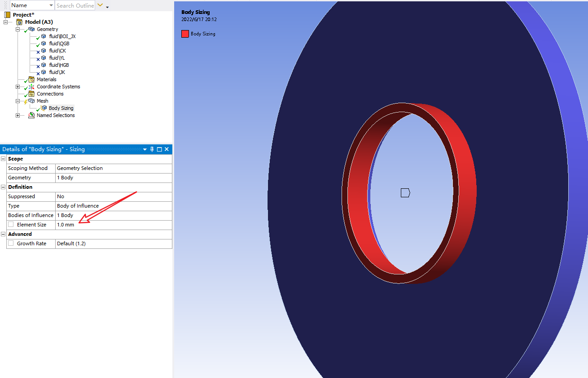Expand the Coordinate Systems tree node

pos(18,87)
